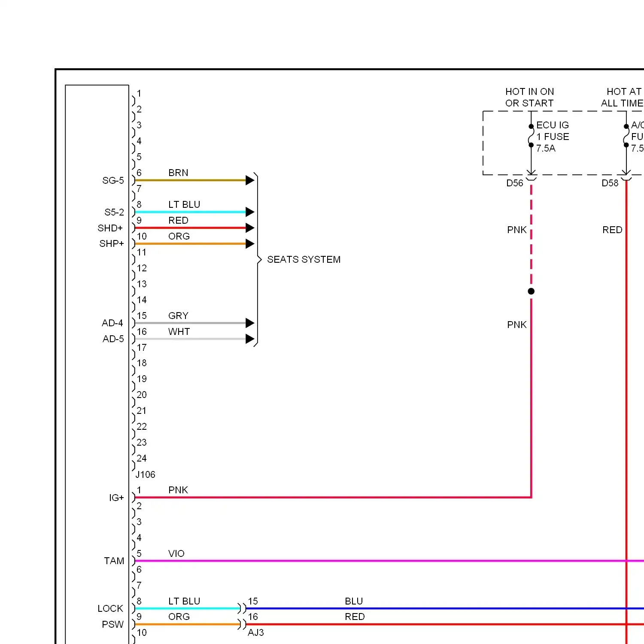Click the SHP+ terminal label
Screen dimensions: 644x644
pyautogui.click(x=112, y=243)
